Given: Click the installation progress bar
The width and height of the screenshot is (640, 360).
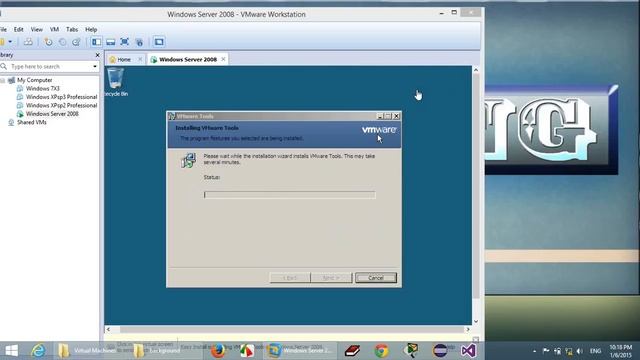Looking at the screenshot, I should pos(289,195).
